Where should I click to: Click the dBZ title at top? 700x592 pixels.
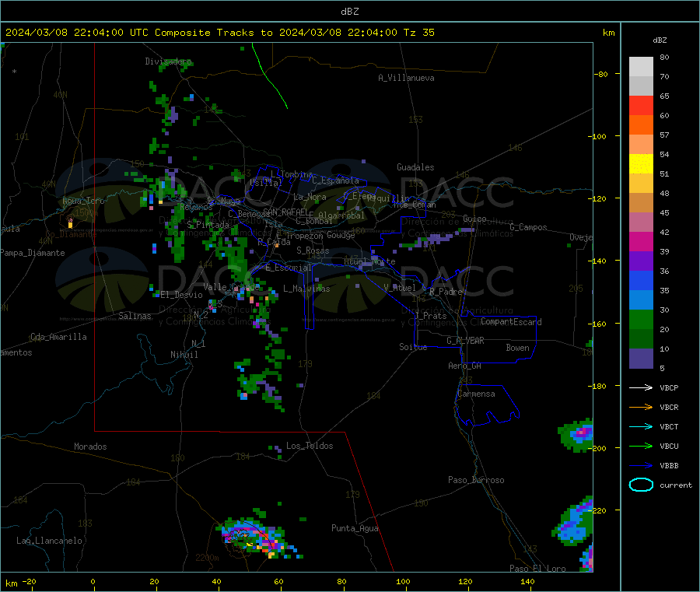349,12
